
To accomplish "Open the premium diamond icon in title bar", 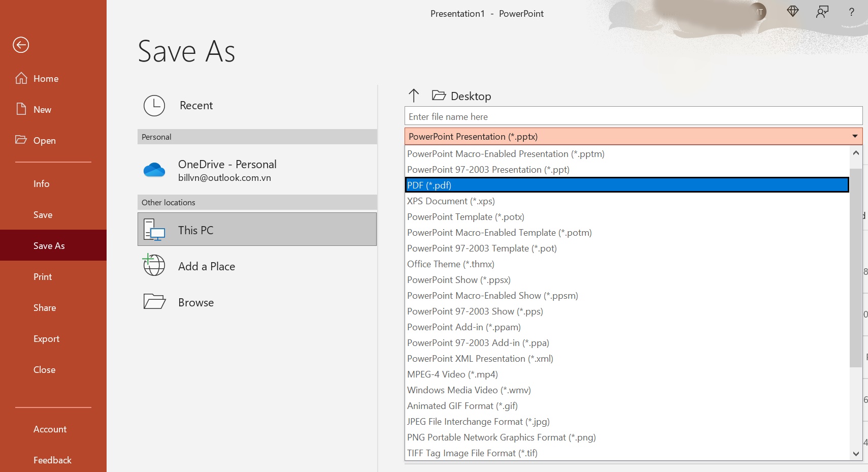I will click(x=793, y=11).
